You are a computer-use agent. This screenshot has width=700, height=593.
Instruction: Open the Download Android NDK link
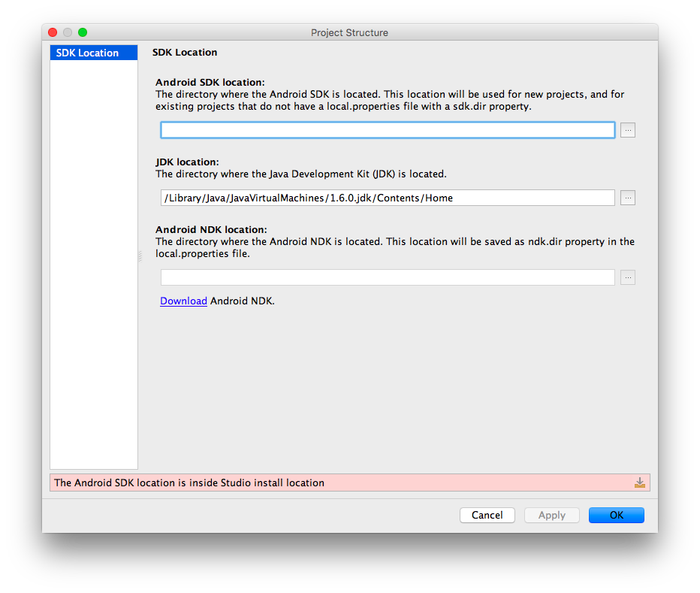pos(183,301)
